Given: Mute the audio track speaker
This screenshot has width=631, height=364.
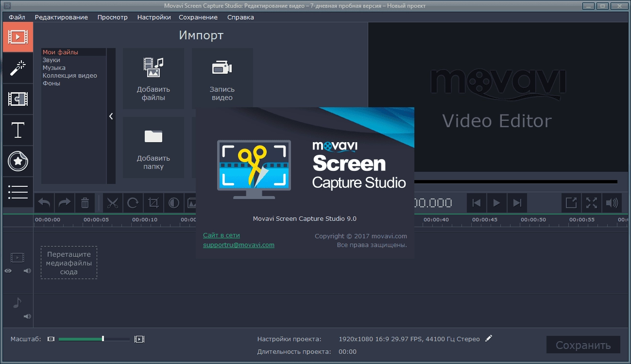Looking at the screenshot, I should click(x=27, y=316).
